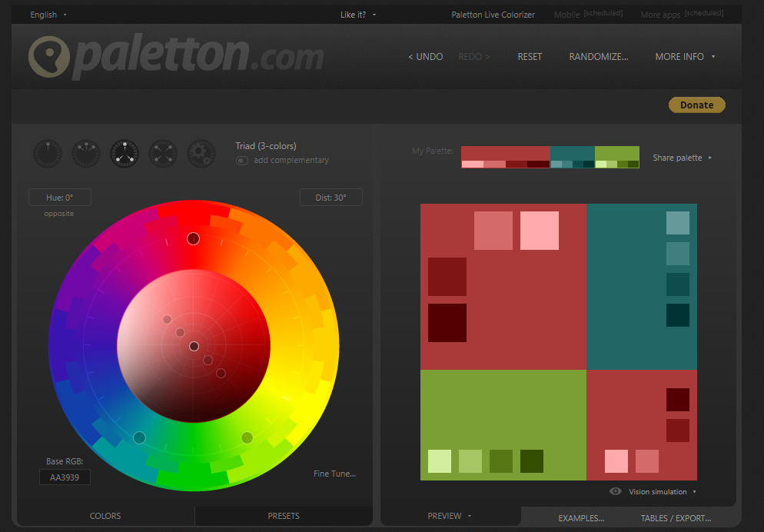The width and height of the screenshot is (764, 532).
Task: Open the Tables / Export tab
Action: click(676, 518)
